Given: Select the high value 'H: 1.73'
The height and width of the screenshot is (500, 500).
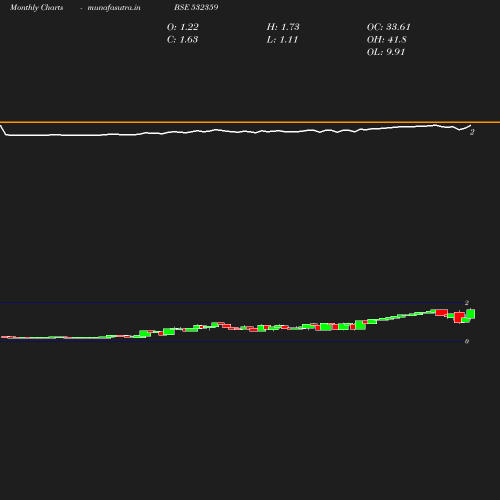Looking at the screenshot, I should (283, 27).
